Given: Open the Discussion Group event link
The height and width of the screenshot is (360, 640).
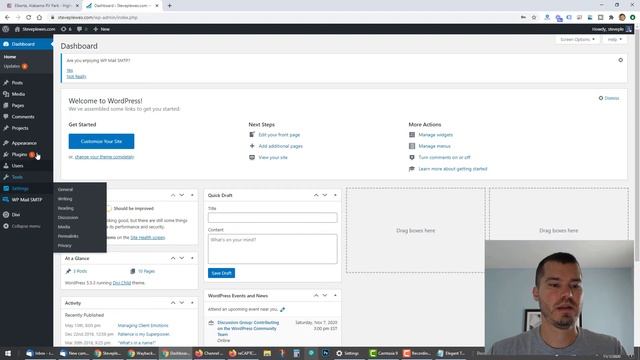Looking at the screenshot, I should (248, 329).
